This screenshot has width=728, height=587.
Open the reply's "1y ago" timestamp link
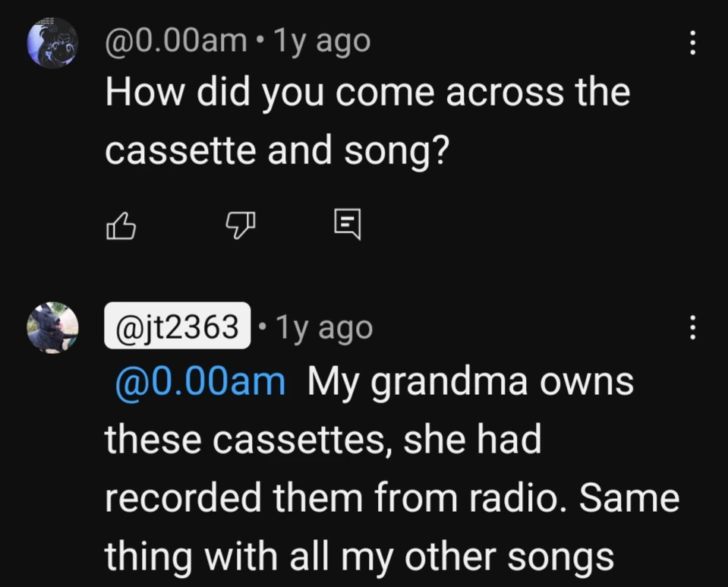point(324,327)
